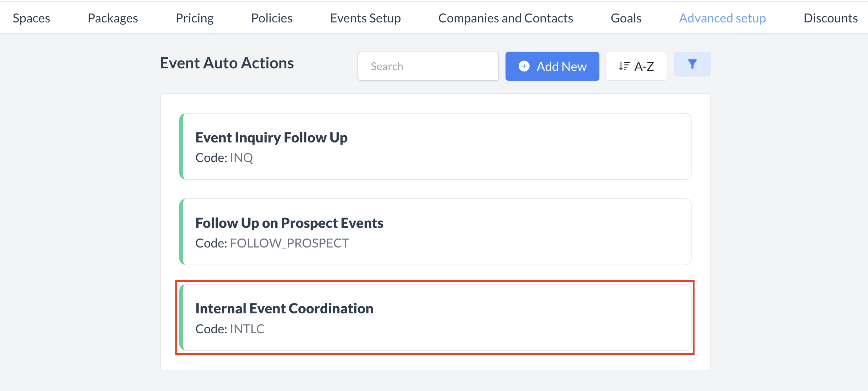Open Companies and Contacts tab

[506, 18]
